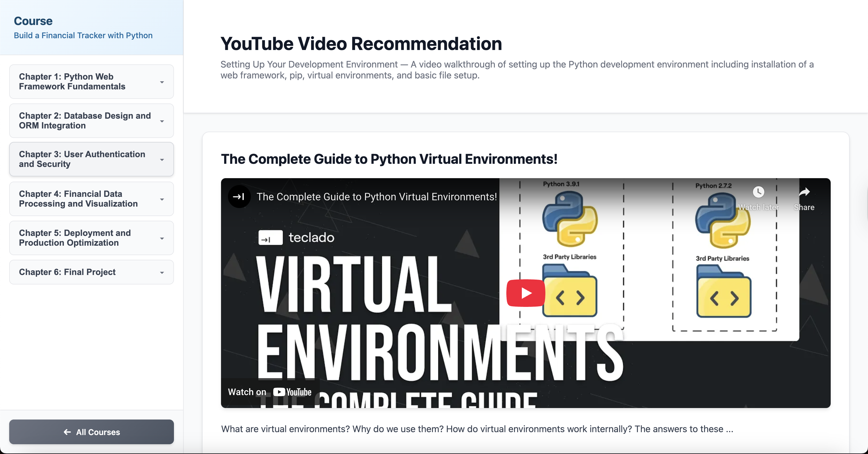Click the Share arrow icon

click(x=804, y=192)
